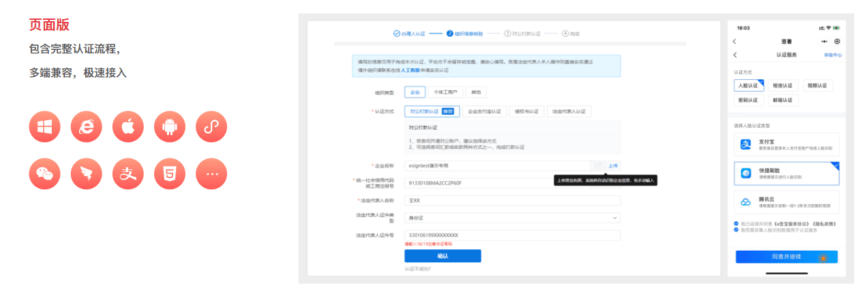Click the Internet Explorer platform icon
This screenshot has height=295, width=868.
click(x=87, y=127)
